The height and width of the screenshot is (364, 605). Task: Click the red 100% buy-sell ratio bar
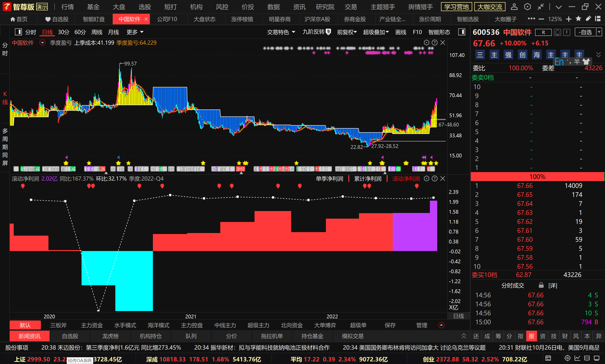pyautogui.click(x=537, y=177)
